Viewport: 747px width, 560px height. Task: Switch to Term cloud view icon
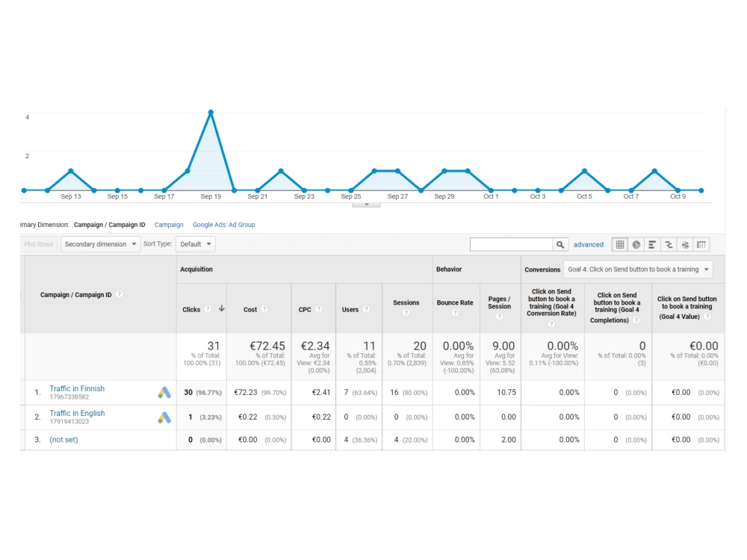click(685, 245)
